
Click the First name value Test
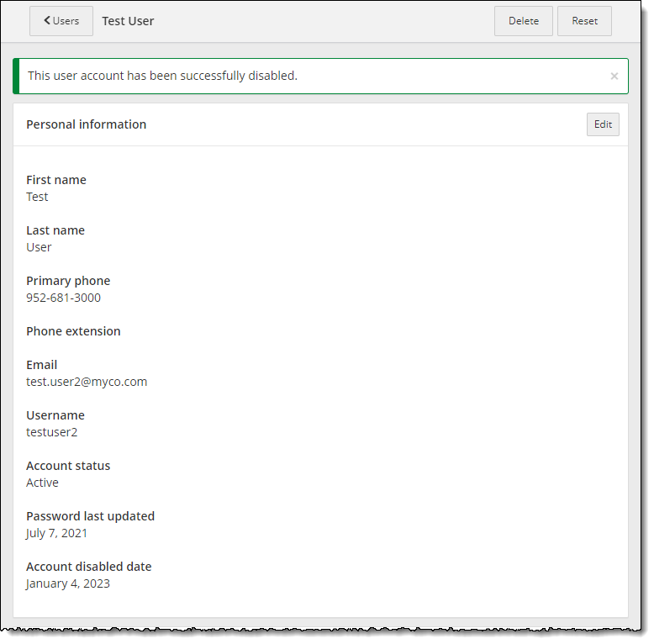pyautogui.click(x=37, y=197)
